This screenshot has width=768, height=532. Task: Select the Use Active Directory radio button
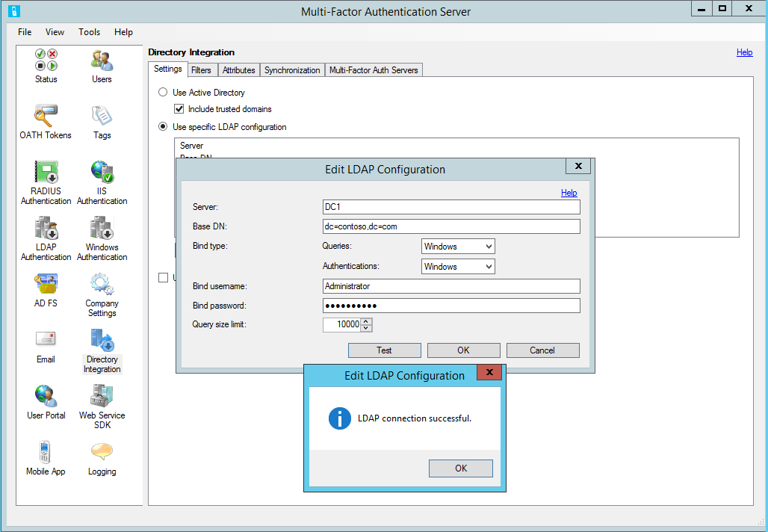coord(163,92)
